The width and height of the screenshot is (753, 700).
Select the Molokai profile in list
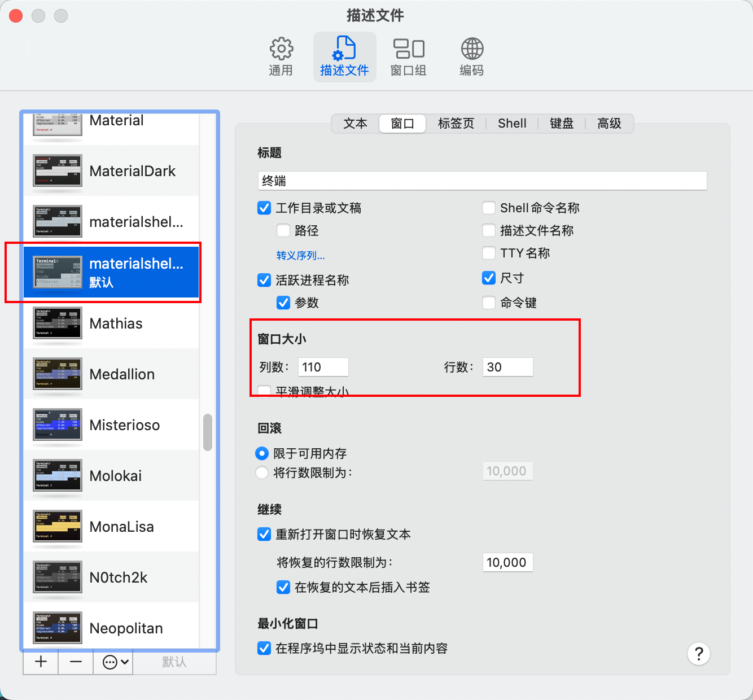pos(116,476)
